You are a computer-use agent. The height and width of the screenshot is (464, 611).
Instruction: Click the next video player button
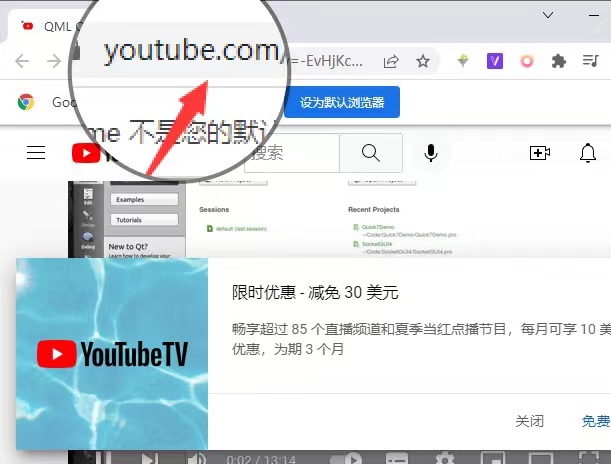(x=150, y=458)
